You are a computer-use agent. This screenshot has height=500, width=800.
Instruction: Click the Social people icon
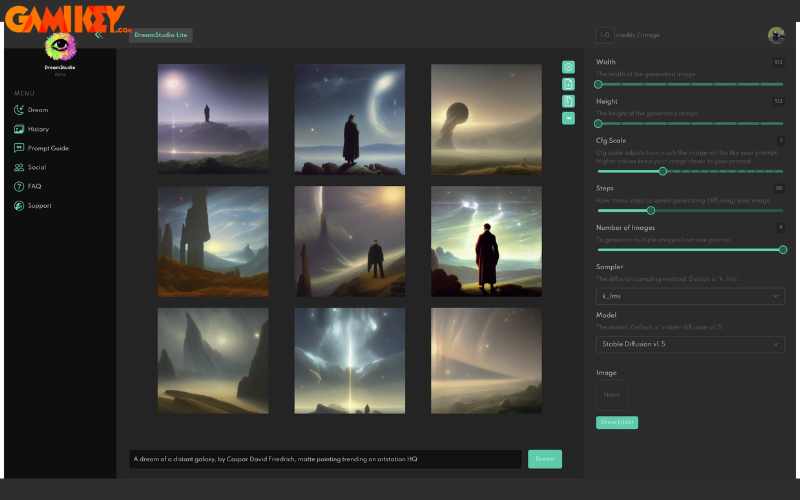point(19,168)
